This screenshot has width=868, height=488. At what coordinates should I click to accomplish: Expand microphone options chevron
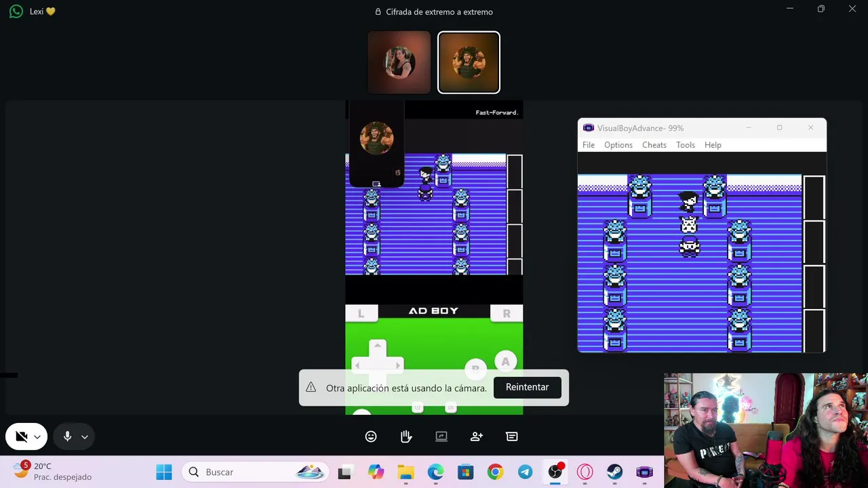pos(84,437)
